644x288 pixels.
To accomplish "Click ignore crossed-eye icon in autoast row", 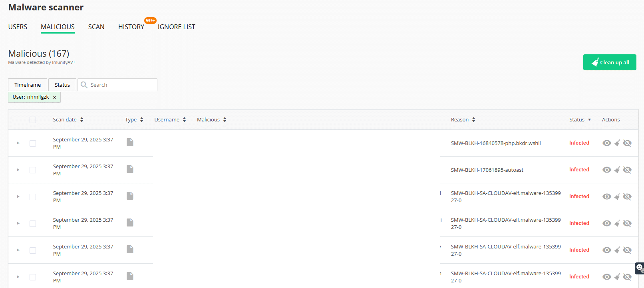I will tap(627, 170).
